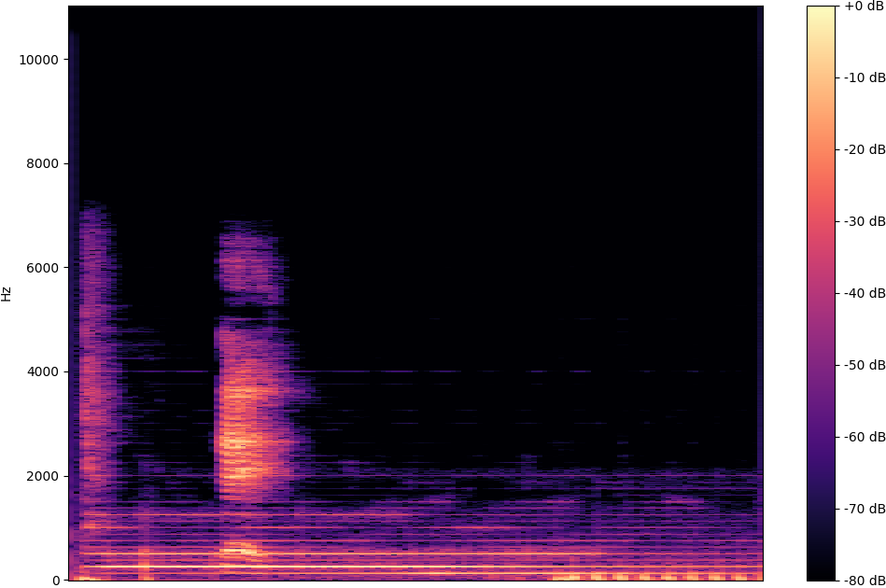Screen dimensions: 886x588
Task: Click the -10 dB colorbar label
Action: tap(865, 78)
